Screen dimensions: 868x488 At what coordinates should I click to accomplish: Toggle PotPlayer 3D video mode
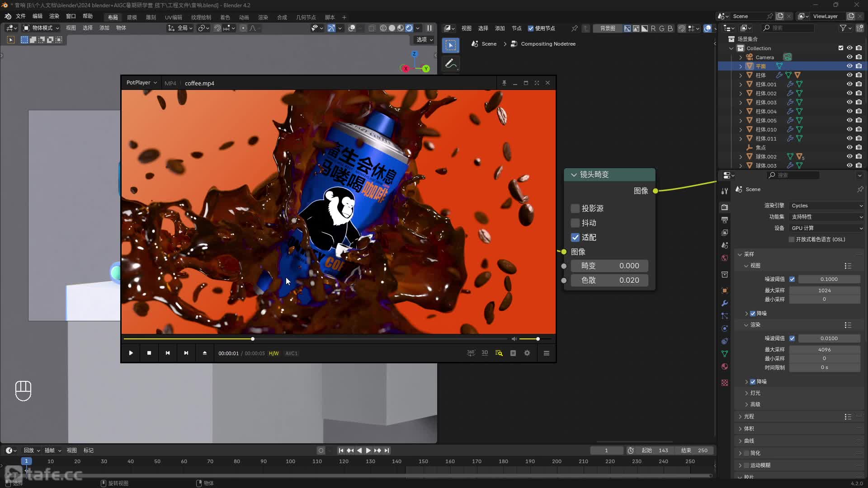click(485, 353)
